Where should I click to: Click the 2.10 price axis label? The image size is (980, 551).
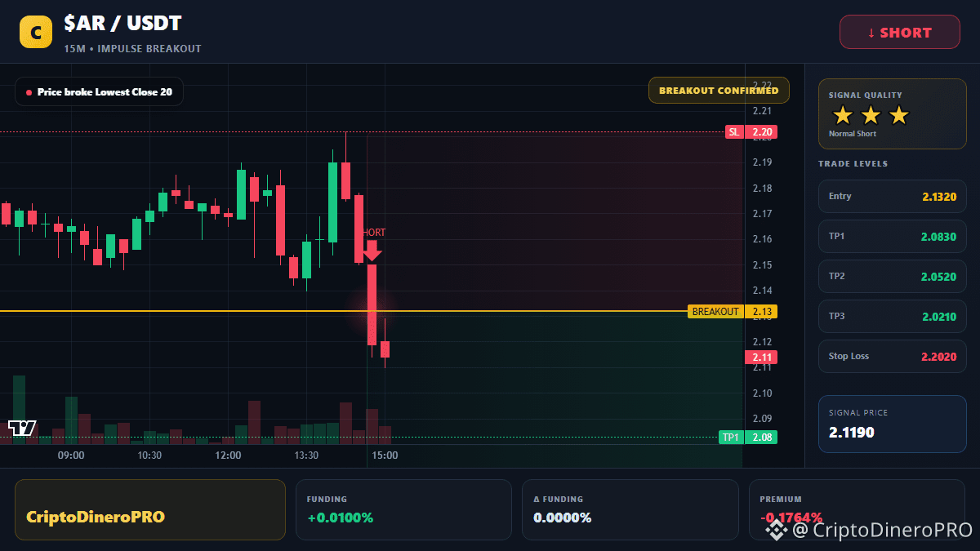click(762, 393)
